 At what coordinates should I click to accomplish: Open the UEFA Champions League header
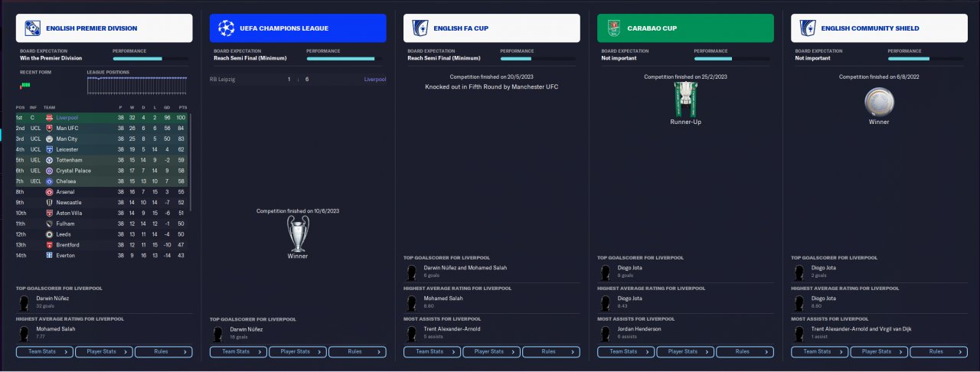click(298, 28)
